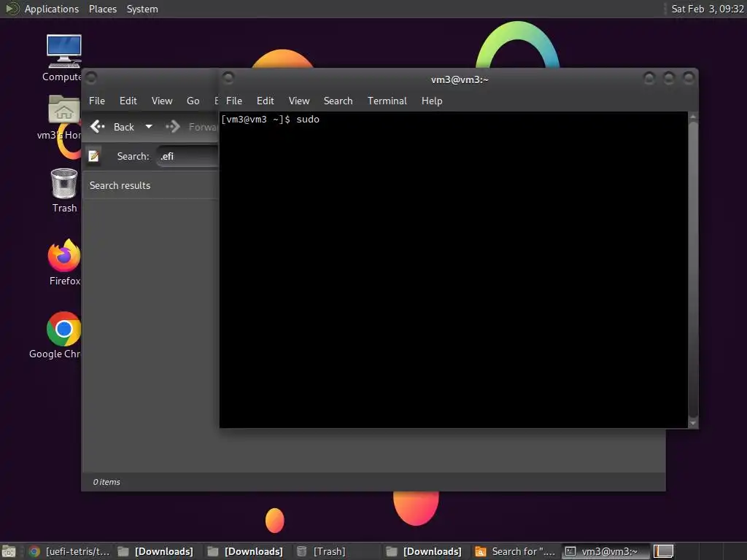Click the Back arrow icon in file manager
Screen dimensions: 747x560
tap(98, 127)
